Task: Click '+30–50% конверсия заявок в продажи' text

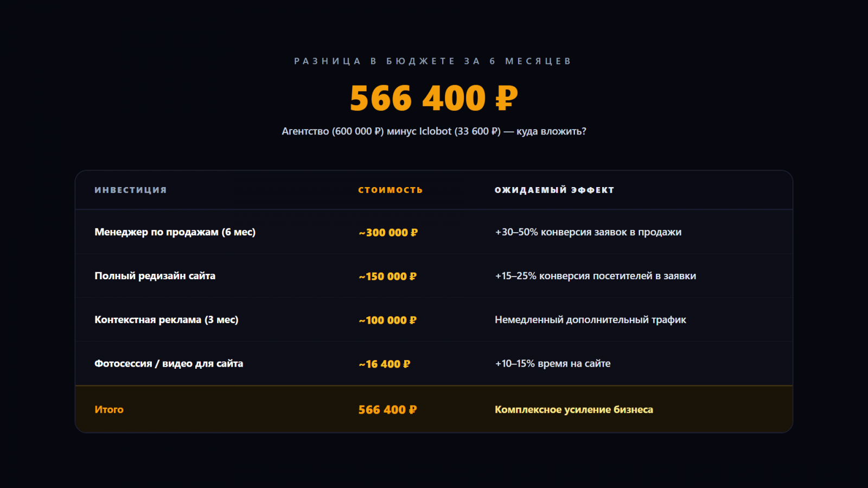Action: (588, 232)
